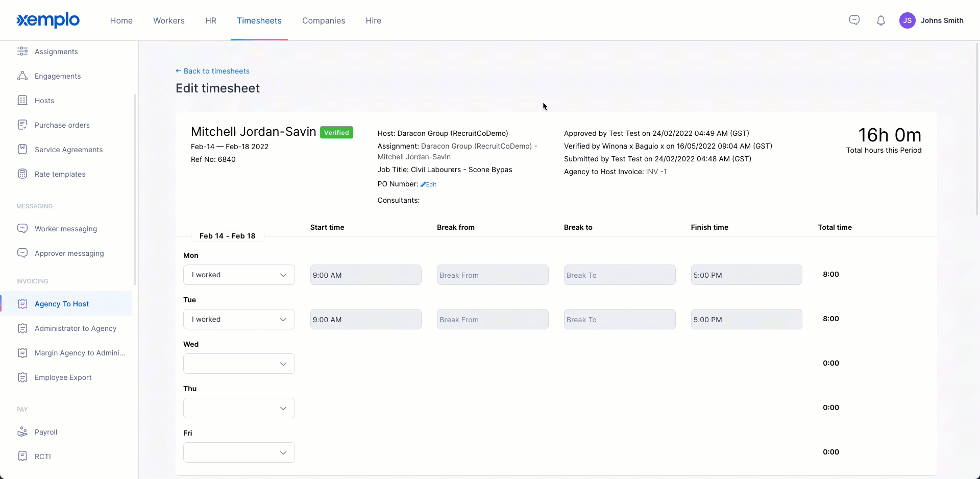
Task: Go back to timesheets
Action: coord(212,71)
